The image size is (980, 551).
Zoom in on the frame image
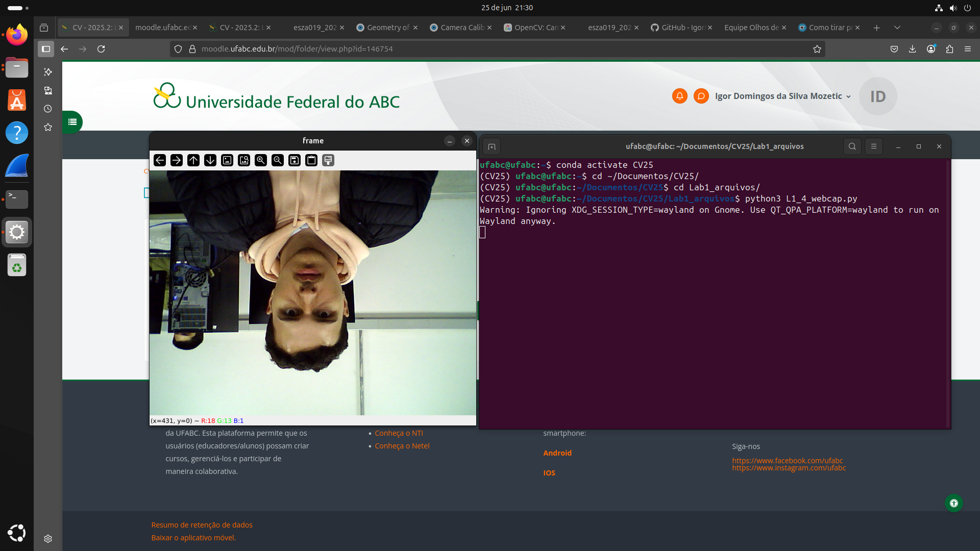(261, 160)
